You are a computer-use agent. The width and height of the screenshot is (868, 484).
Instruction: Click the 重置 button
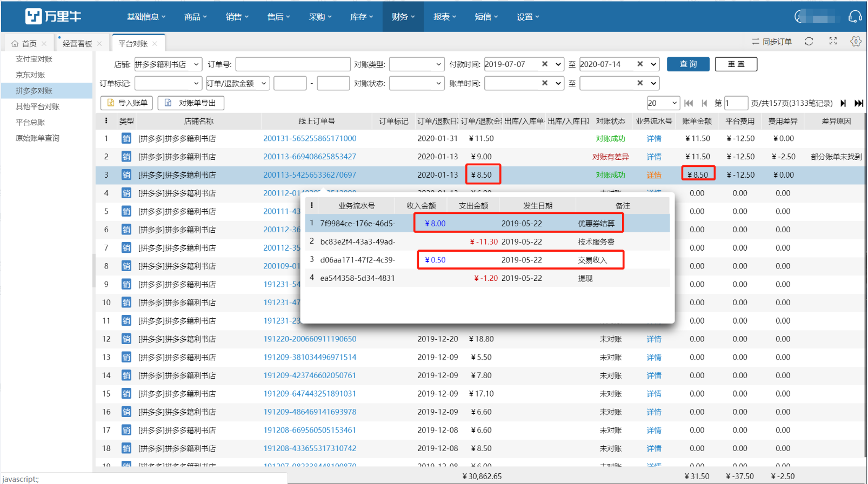click(736, 64)
